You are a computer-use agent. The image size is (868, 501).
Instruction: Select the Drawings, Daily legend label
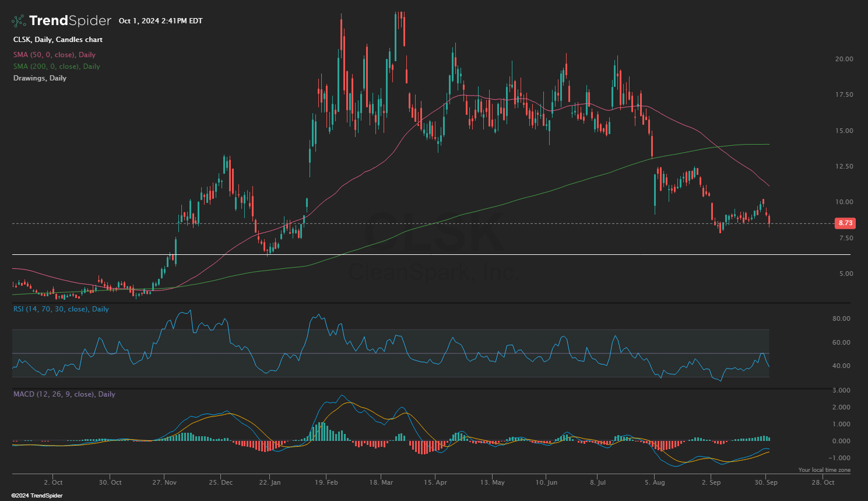(x=40, y=78)
